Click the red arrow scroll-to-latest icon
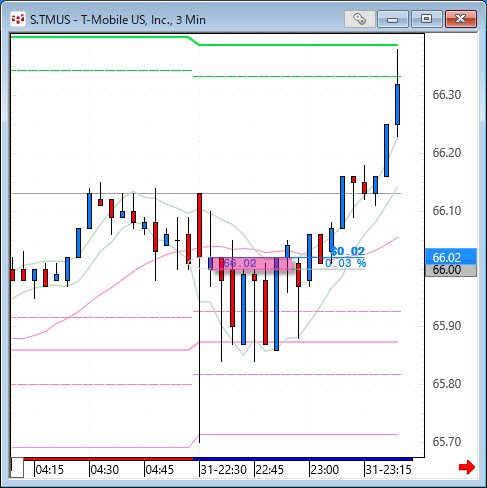This screenshot has height=488, width=487. tap(467, 467)
